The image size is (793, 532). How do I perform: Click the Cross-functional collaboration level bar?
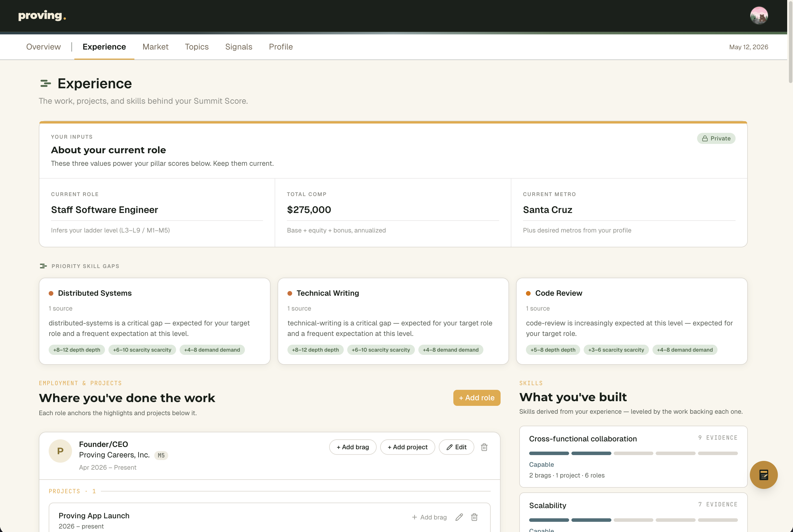(x=633, y=453)
